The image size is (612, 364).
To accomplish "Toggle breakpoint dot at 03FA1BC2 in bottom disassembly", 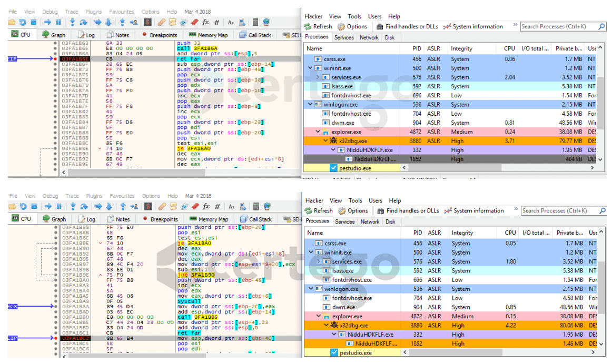I will tap(56, 338).
